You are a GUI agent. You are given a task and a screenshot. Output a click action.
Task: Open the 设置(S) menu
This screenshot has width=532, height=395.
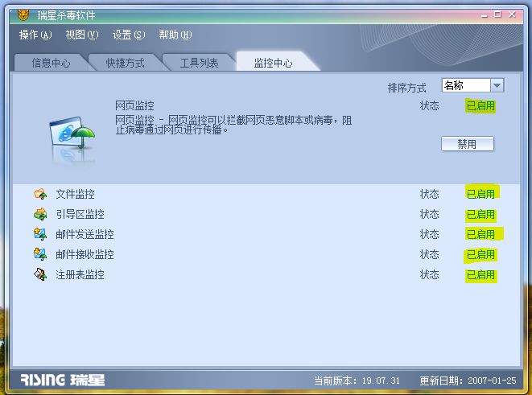click(129, 35)
